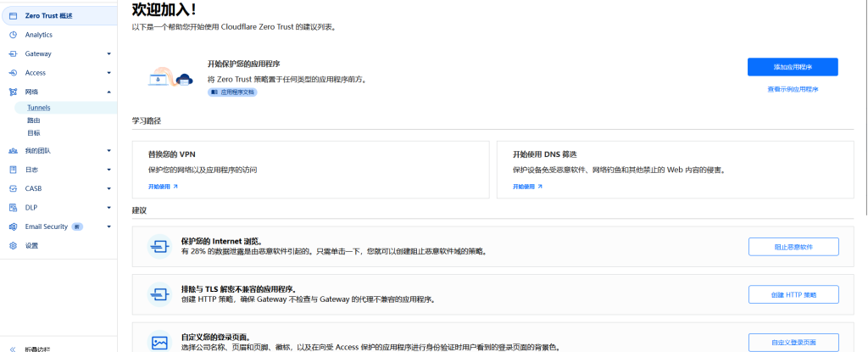Click the 创建 HTTP 策略 button

(x=793, y=295)
